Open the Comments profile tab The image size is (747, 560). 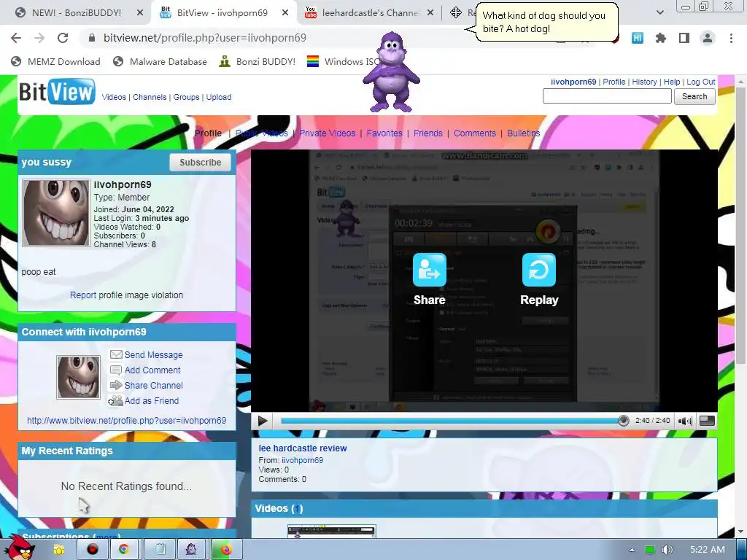pyautogui.click(x=474, y=133)
